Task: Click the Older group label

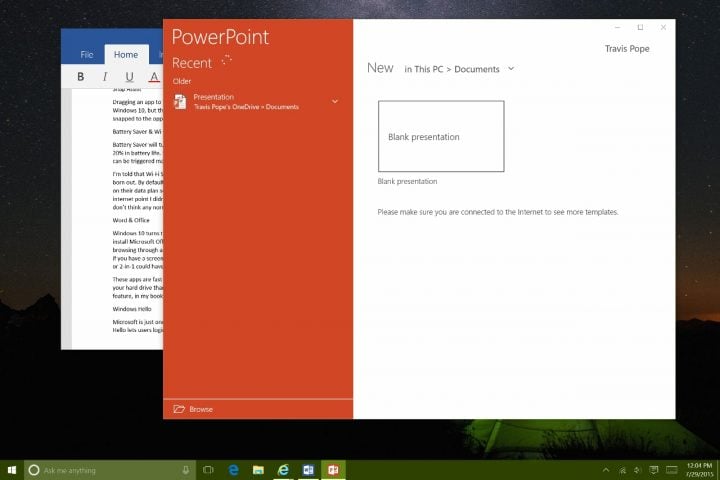Action: pos(182,81)
